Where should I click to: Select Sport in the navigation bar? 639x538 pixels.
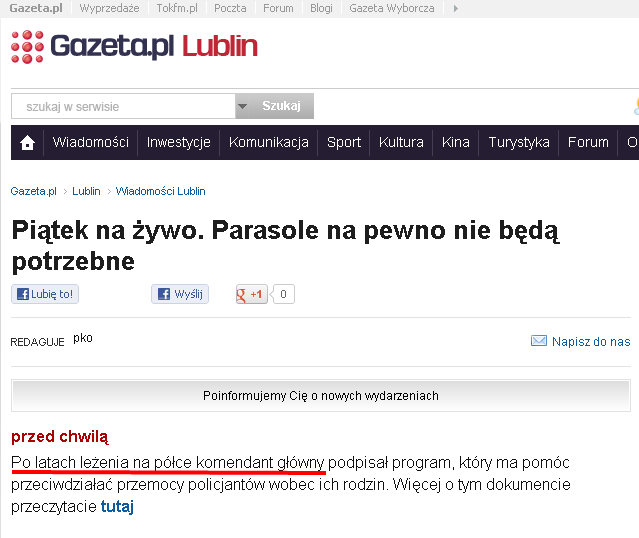pos(344,142)
